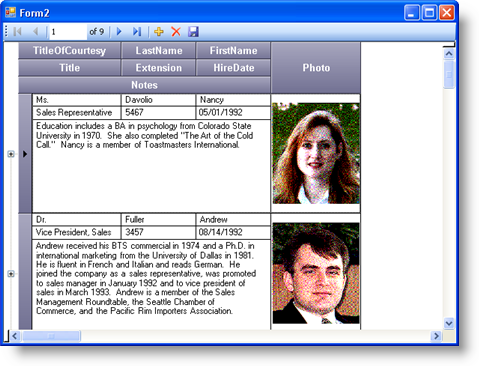Add a new record with the plus icon
The width and height of the screenshot is (479, 366).
(159, 32)
